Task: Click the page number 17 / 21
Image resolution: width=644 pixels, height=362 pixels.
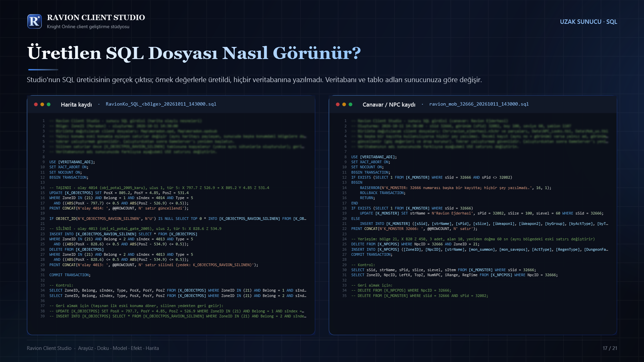Action: tap(610, 348)
